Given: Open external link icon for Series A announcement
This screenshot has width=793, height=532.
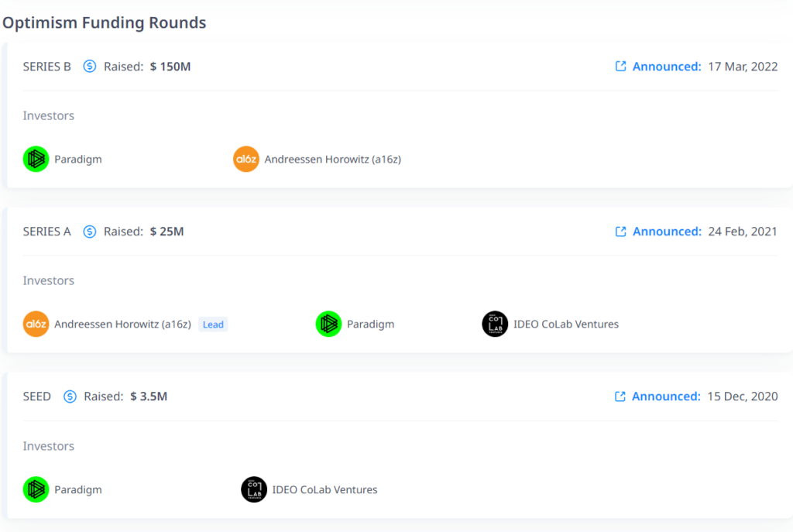Looking at the screenshot, I should tap(620, 231).
